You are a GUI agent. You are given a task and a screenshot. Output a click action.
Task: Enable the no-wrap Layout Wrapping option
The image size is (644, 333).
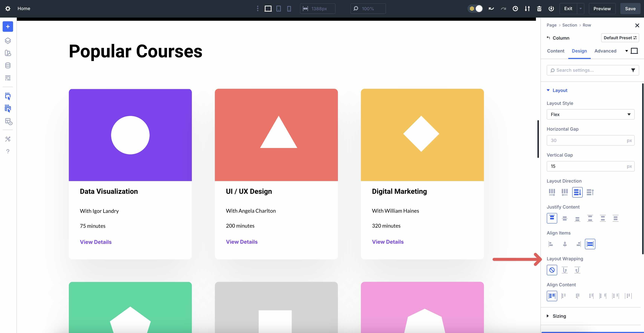[x=552, y=270]
